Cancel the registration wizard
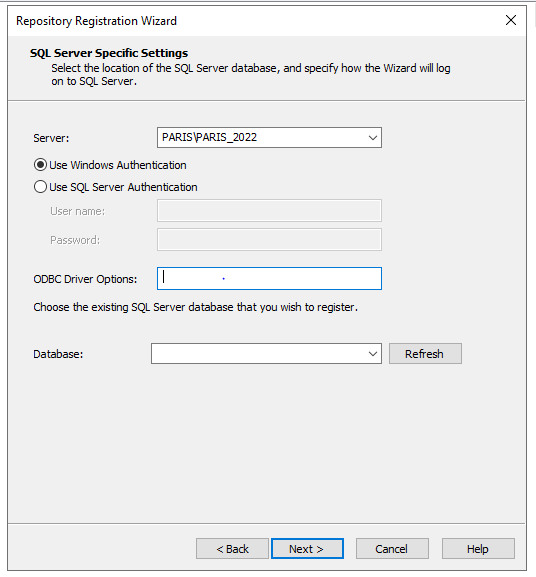536x577 pixels. (x=392, y=549)
